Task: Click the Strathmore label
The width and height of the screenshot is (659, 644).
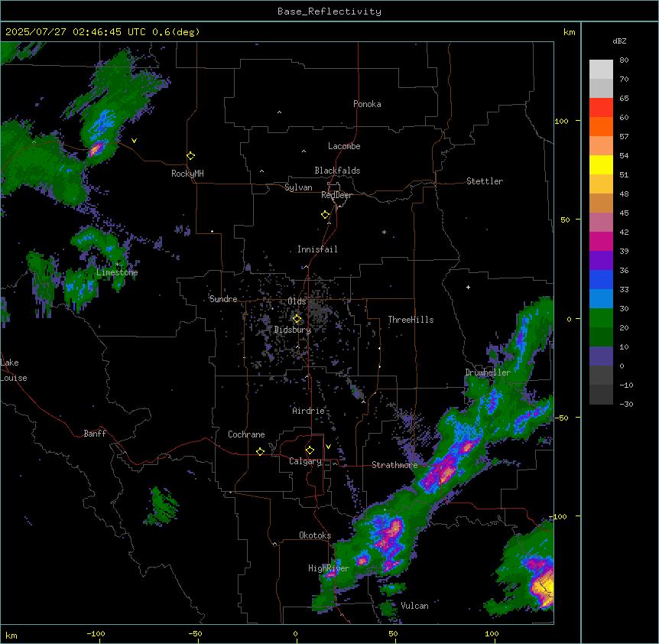Action: pos(394,465)
